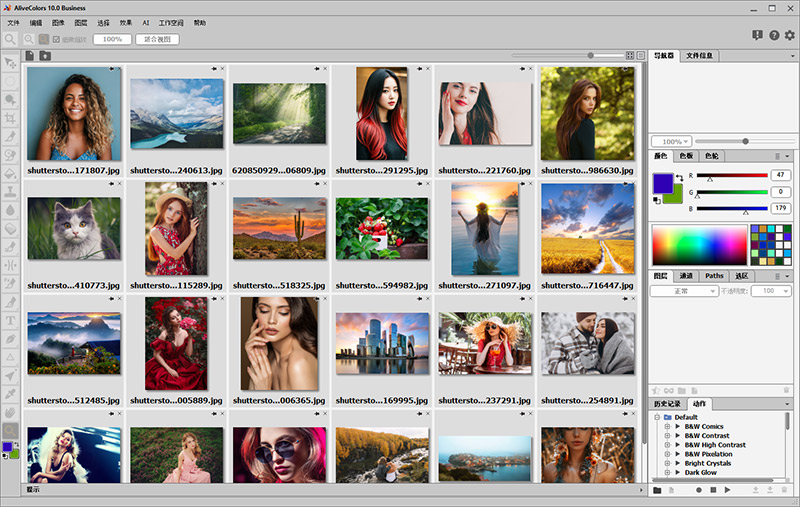This screenshot has width=800, height=507.
Task: Open the notifications exclamation icon
Action: (757, 35)
